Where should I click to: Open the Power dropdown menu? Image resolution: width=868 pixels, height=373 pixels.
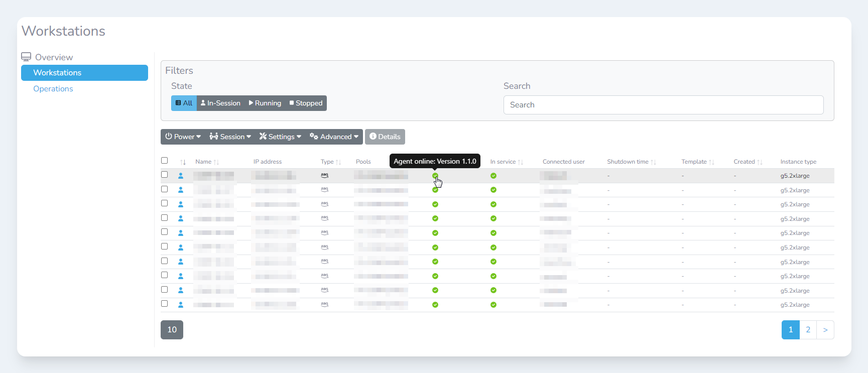point(183,137)
